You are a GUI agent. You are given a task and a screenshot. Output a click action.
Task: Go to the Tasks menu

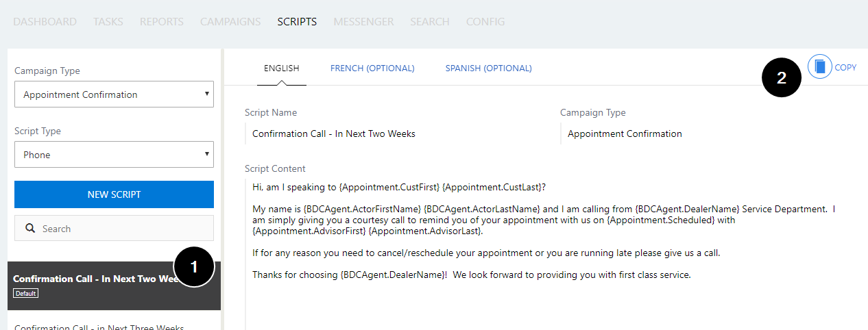pyautogui.click(x=108, y=22)
